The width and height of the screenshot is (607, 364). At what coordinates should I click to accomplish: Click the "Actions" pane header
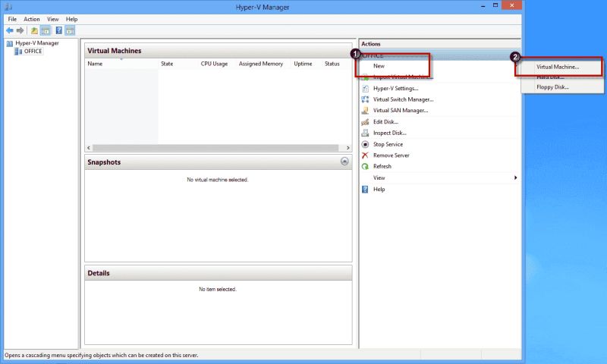click(x=371, y=44)
